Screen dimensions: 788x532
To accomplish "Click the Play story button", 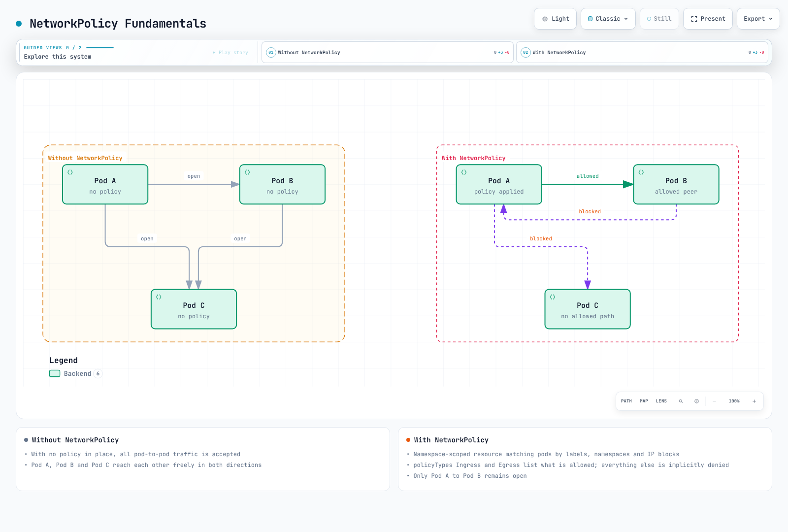I will pyautogui.click(x=230, y=52).
